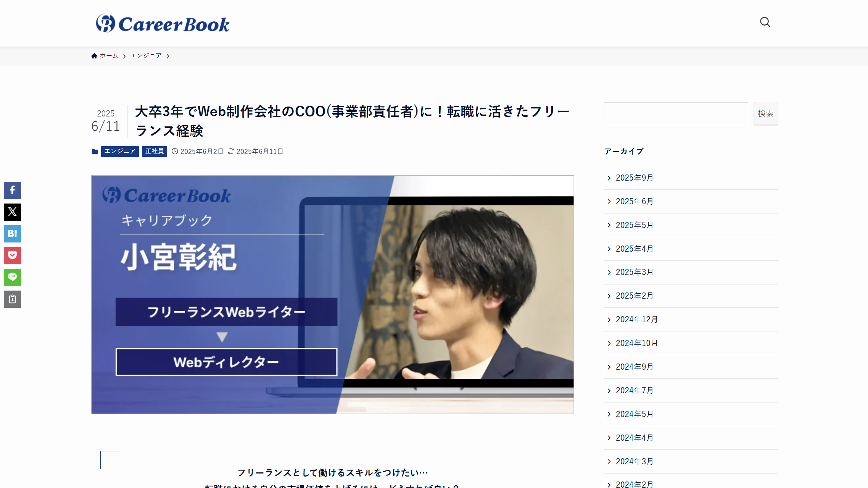Open the 2024年7月 archive link
This screenshot has width=868, height=488.
coord(634,390)
